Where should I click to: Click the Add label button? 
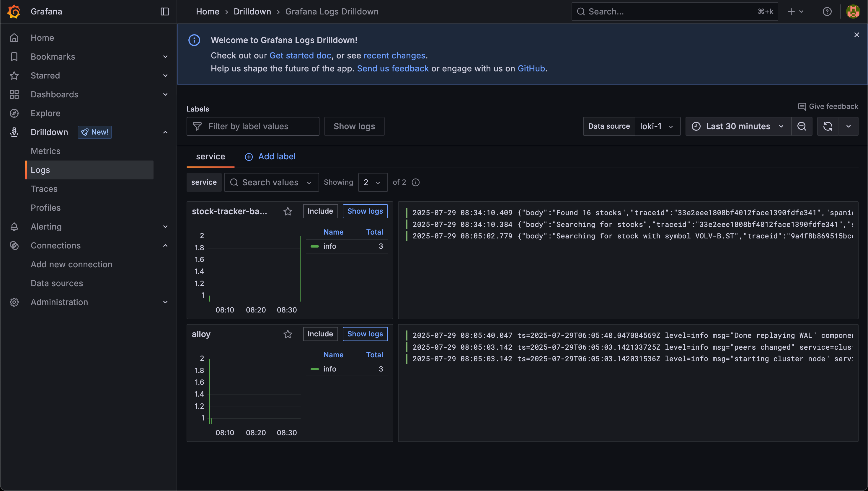[270, 156]
